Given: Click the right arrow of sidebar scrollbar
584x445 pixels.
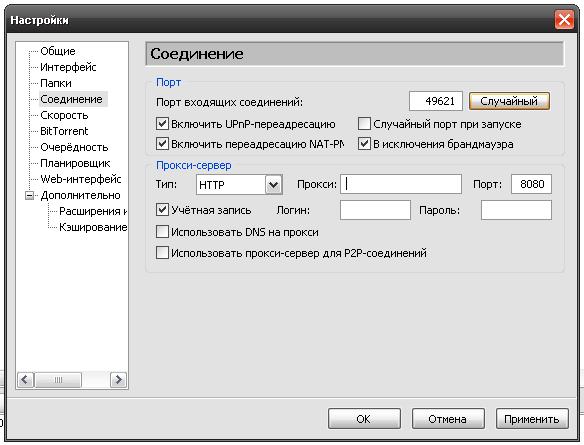Looking at the screenshot, I should (x=118, y=380).
